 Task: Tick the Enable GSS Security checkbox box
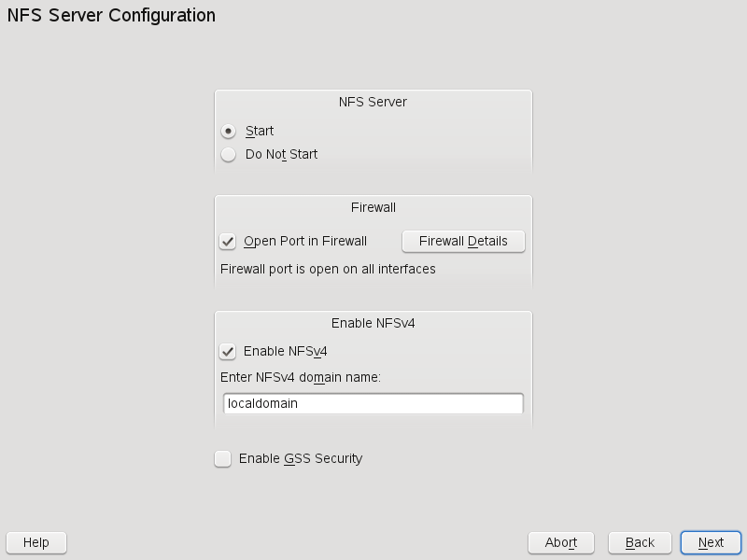(223, 459)
